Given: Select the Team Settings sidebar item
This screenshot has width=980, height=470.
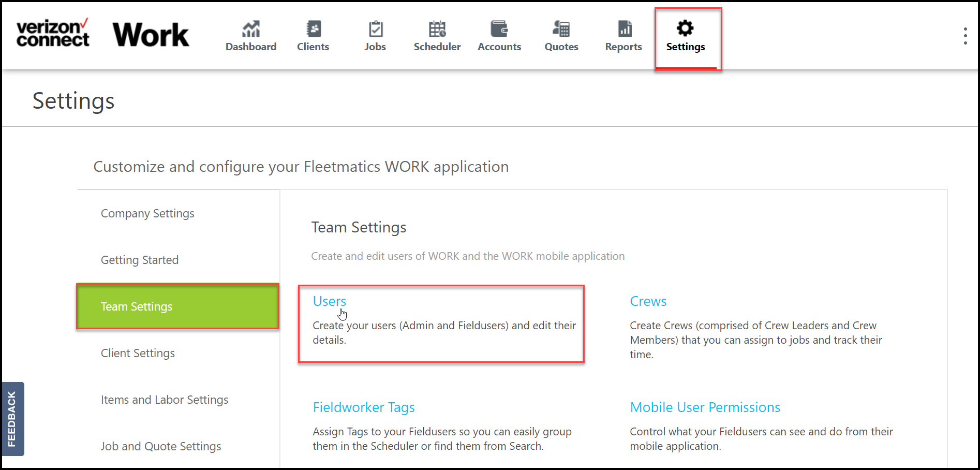Looking at the screenshot, I should click(178, 306).
